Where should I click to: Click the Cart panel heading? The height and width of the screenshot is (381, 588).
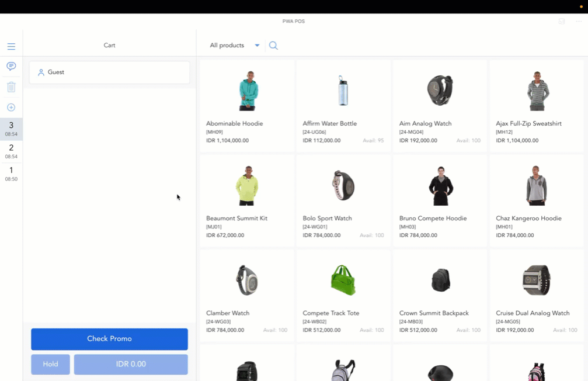pyautogui.click(x=110, y=46)
